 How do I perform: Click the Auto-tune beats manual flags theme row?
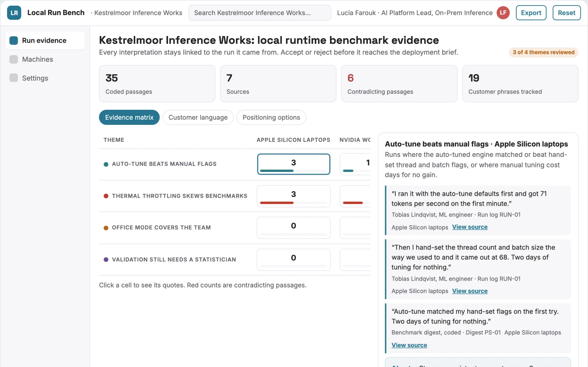[x=164, y=164]
